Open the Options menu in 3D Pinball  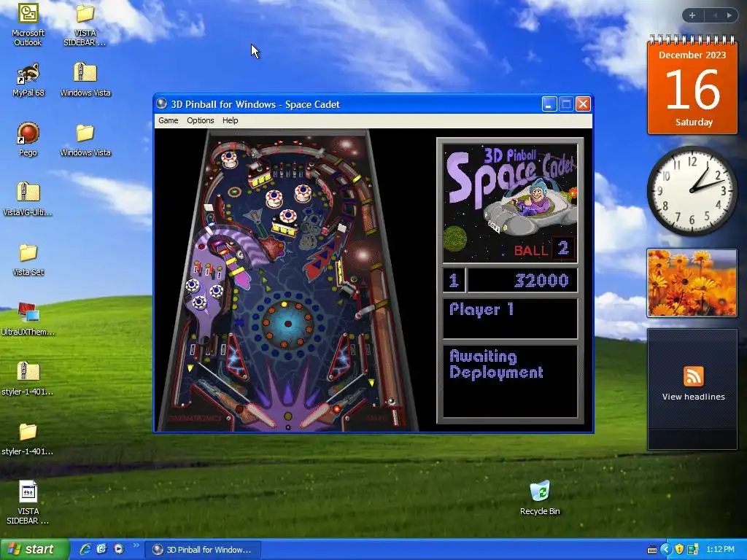[200, 120]
